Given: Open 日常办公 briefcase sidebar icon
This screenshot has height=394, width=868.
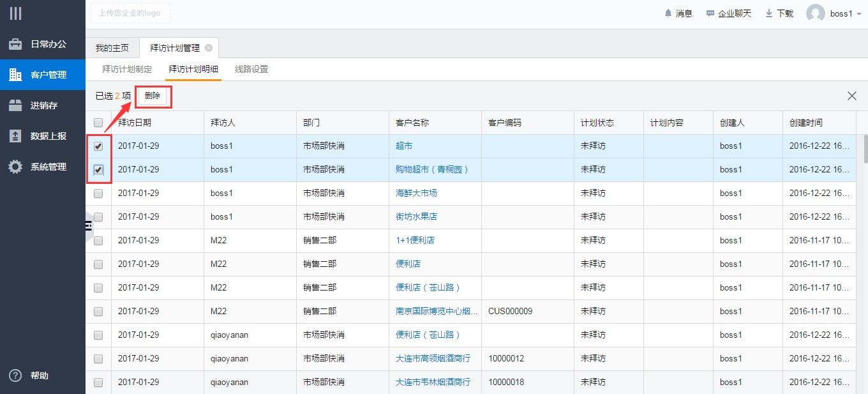Looking at the screenshot, I should coord(15,44).
